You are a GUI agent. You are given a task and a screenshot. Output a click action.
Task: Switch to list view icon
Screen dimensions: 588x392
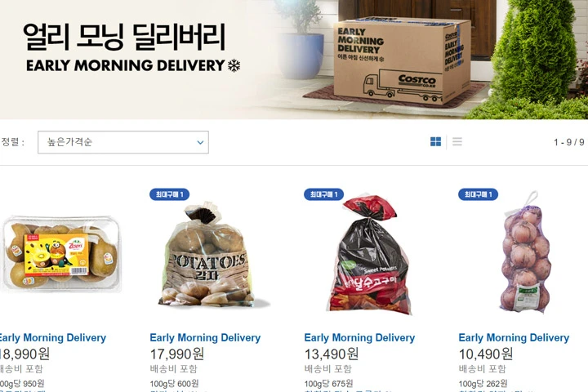(x=457, y=141)
